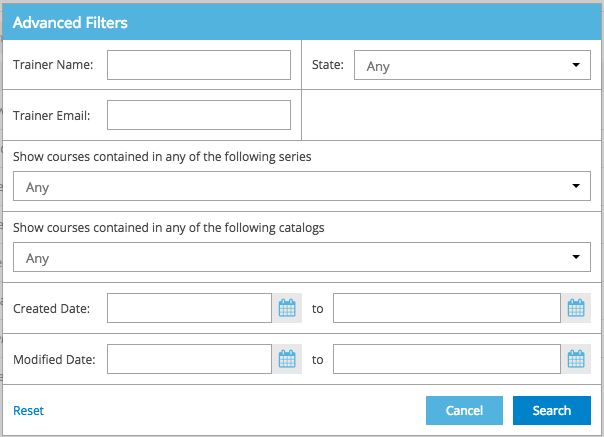Click the Created Date start field
The image size is (604, 437).
click(189, 308)
